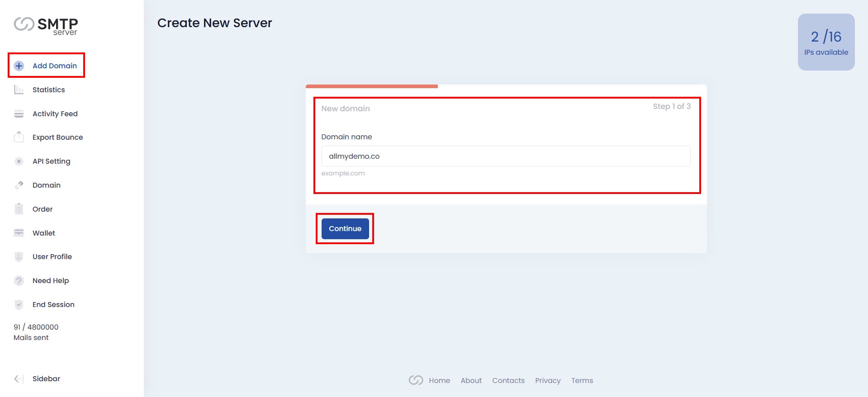Click the Order clipboard icon
This screenshot has height=397, width=868.
[19, 209]
